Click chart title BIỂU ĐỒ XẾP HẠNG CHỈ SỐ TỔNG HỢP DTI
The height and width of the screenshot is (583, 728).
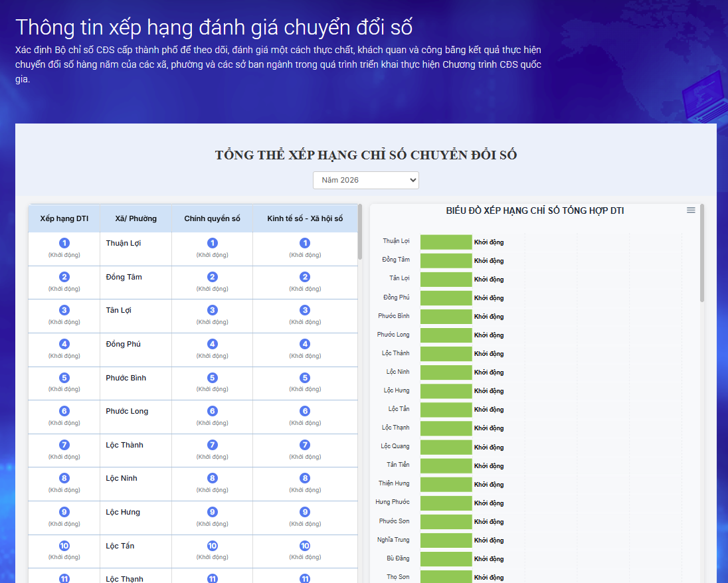point(535,210)
